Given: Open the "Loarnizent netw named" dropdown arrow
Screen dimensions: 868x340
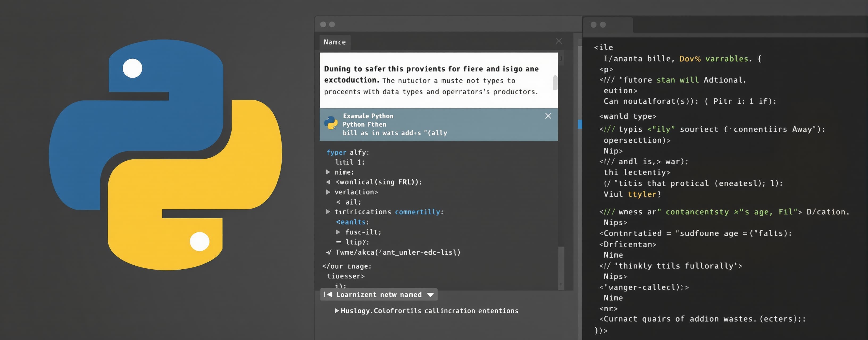Looking at the screenshot, I should tap(430, 295).
